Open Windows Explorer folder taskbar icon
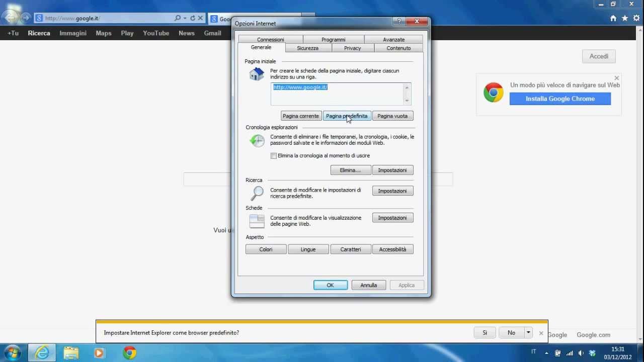This screenshot has width=644, height=362. (71, 352)
